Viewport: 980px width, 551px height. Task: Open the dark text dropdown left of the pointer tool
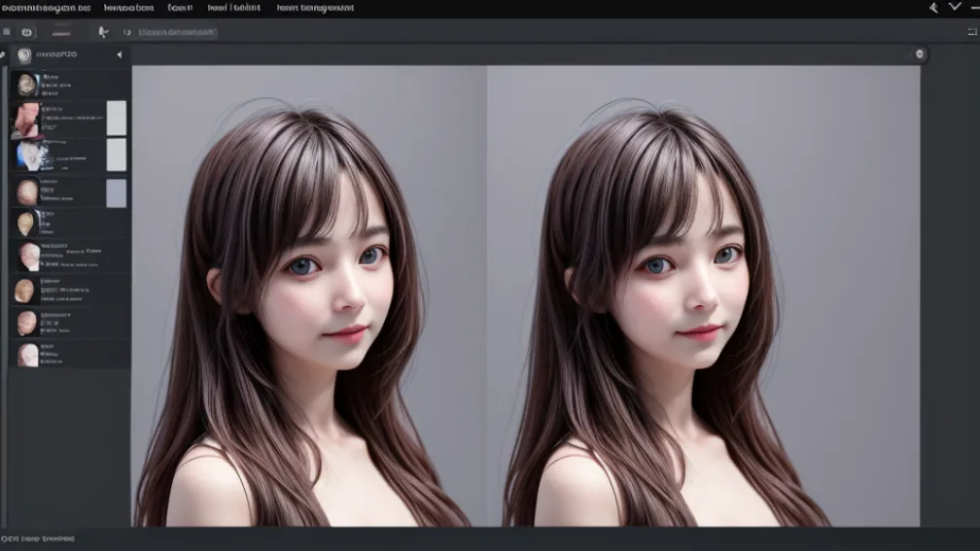click(60, 32)
